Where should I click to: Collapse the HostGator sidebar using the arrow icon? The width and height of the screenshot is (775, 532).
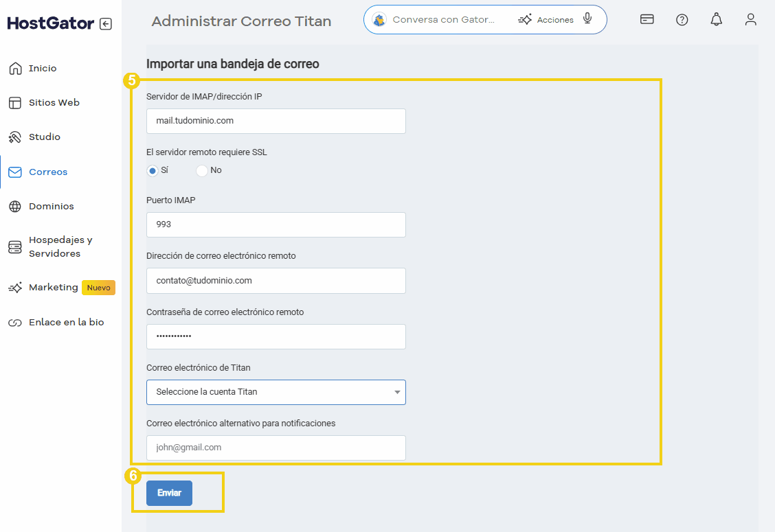(105, 24)
